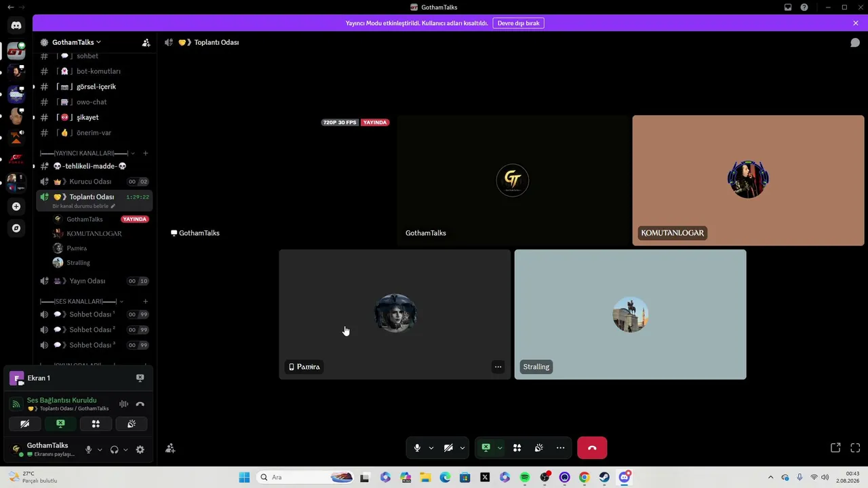
Task: Create channel in YAYINCI KANALLARI category
Action: 145,153
